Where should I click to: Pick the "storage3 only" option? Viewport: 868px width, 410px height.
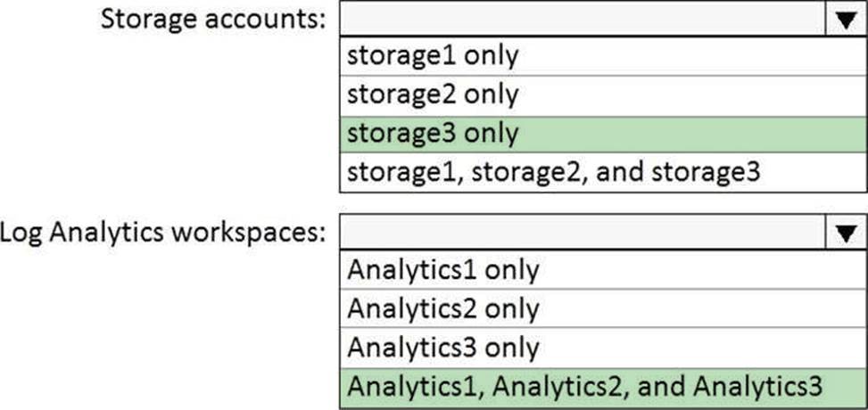pos(433,133)
